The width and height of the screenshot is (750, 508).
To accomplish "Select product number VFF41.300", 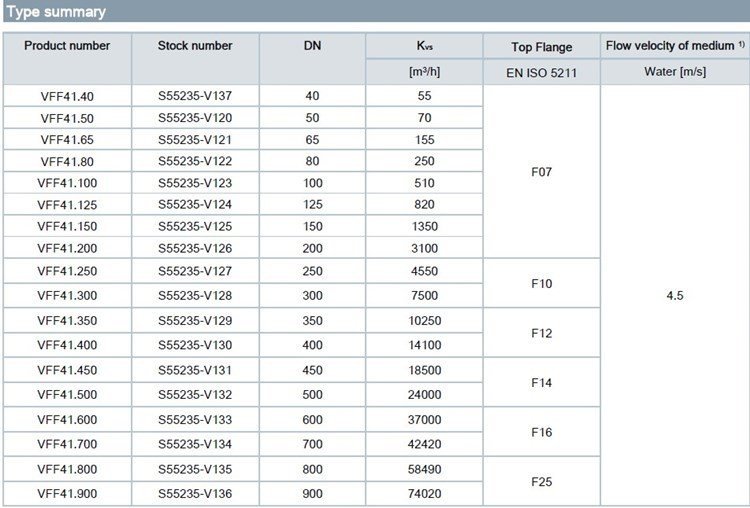I will click(x=67, y=296).
